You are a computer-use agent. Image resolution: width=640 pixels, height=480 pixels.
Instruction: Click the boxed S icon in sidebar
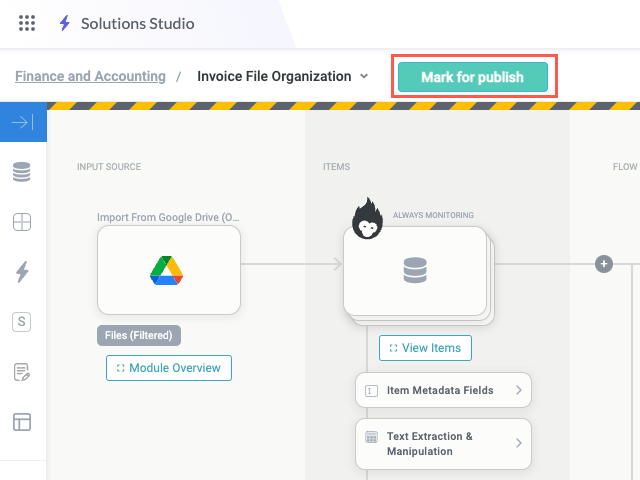[22, 322]
